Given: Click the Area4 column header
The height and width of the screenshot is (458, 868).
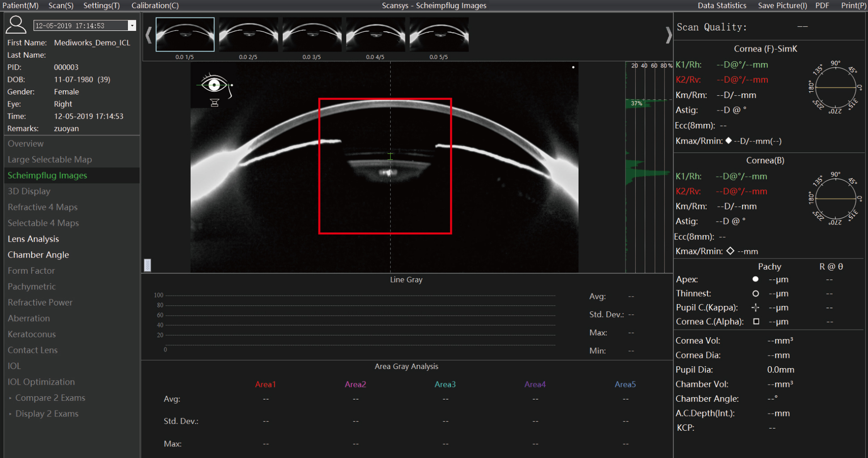Looking at the screenshot, I should (535, 384).
